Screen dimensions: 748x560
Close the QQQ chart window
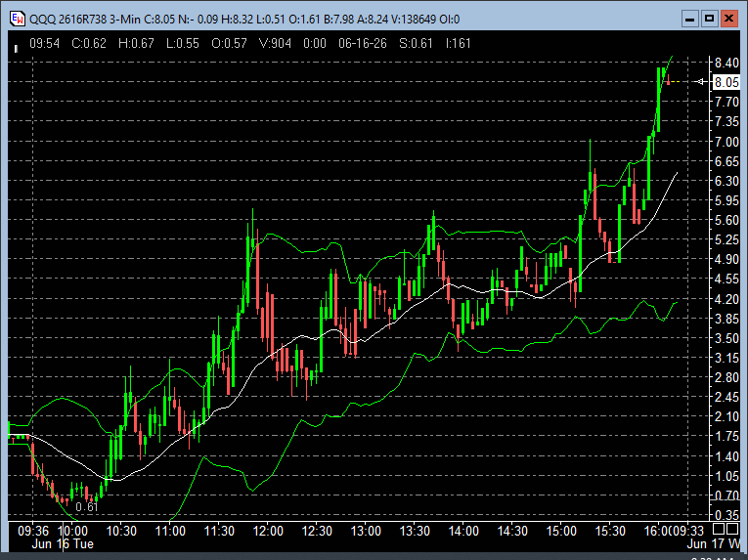728,19
